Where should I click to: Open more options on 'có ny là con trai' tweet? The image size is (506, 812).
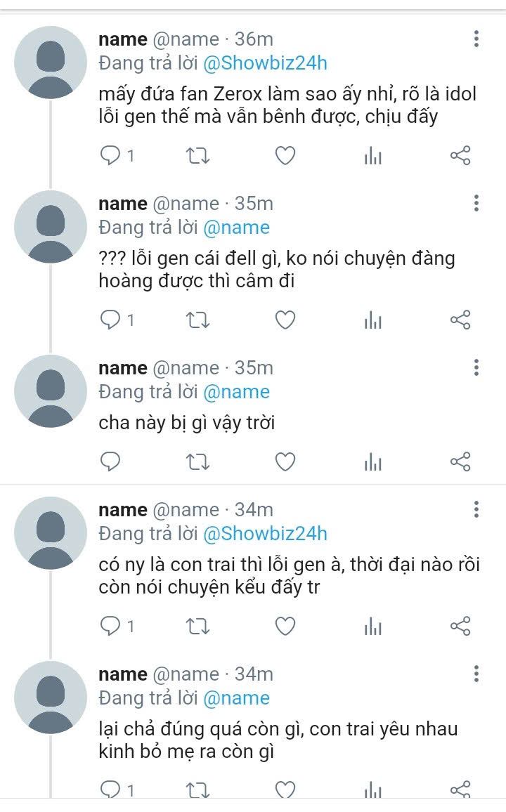[x=476, y=510]
